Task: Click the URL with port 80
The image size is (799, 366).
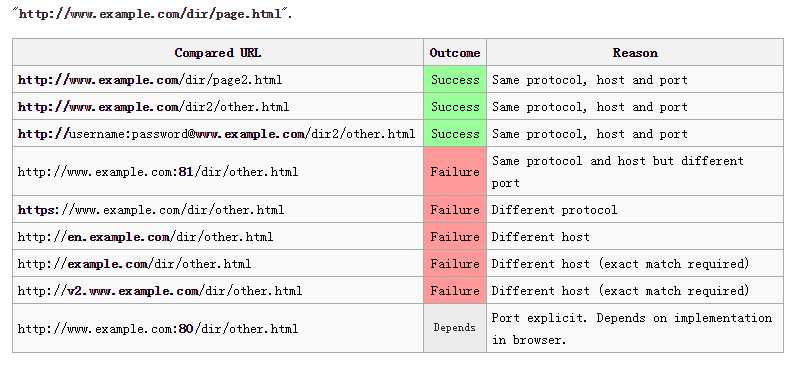Action: coord(218,328)
